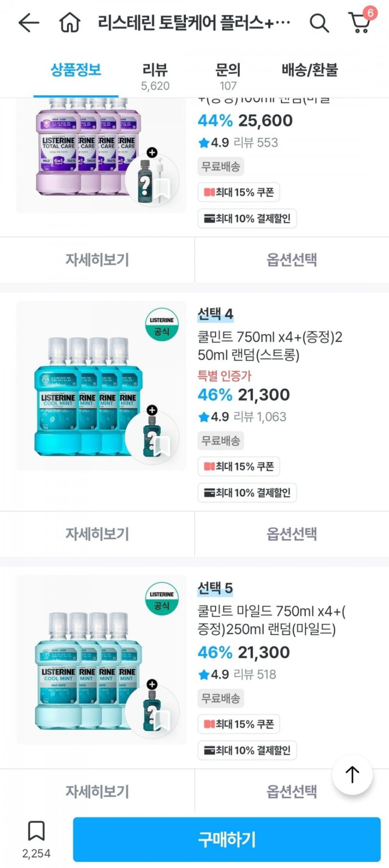This screenshot has height=868, width=389.
Task: Open the shopping cart icon
Action: coord(360,22)
